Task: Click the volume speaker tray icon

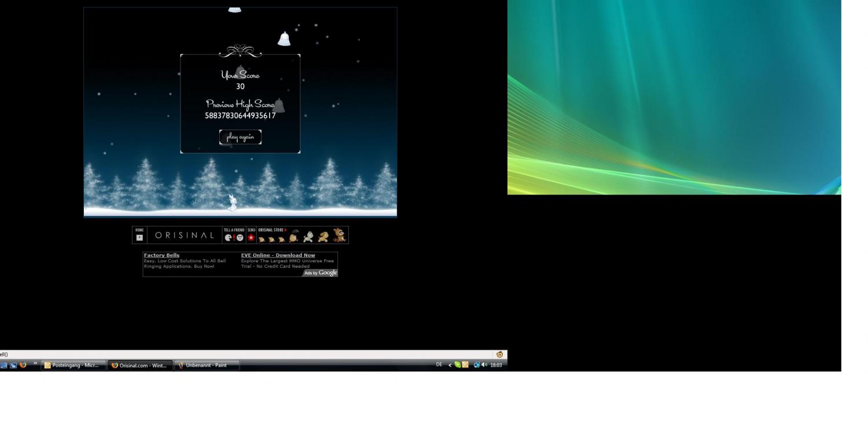Action: tap(484, 365)
